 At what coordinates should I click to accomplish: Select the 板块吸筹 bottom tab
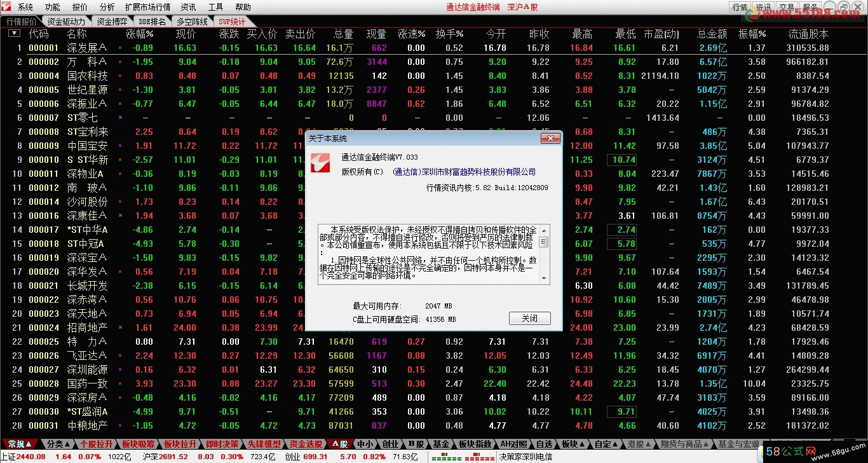point(138,444)
